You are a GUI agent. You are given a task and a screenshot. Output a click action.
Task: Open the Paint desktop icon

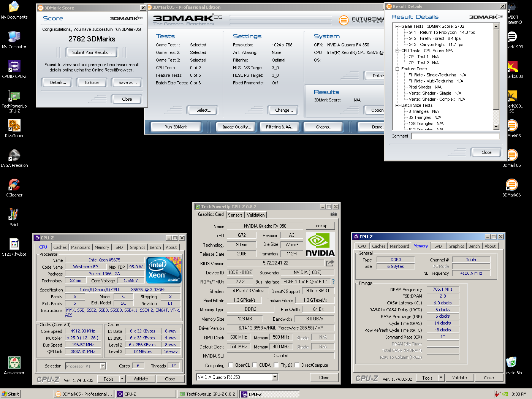click(14, 217)
